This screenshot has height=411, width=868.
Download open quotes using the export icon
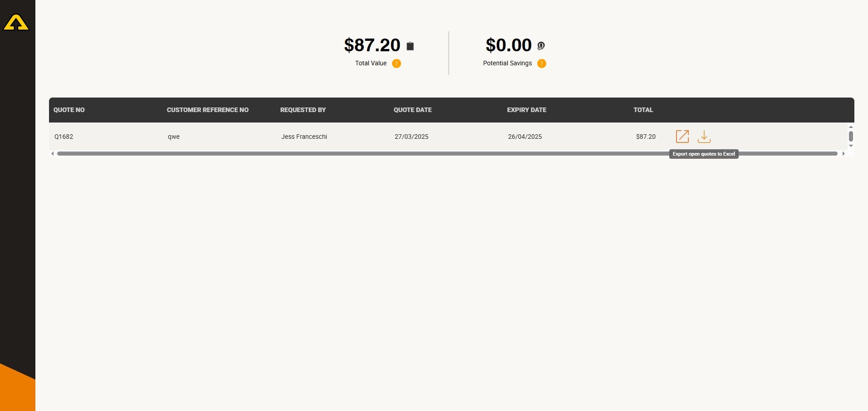[704, 137]
